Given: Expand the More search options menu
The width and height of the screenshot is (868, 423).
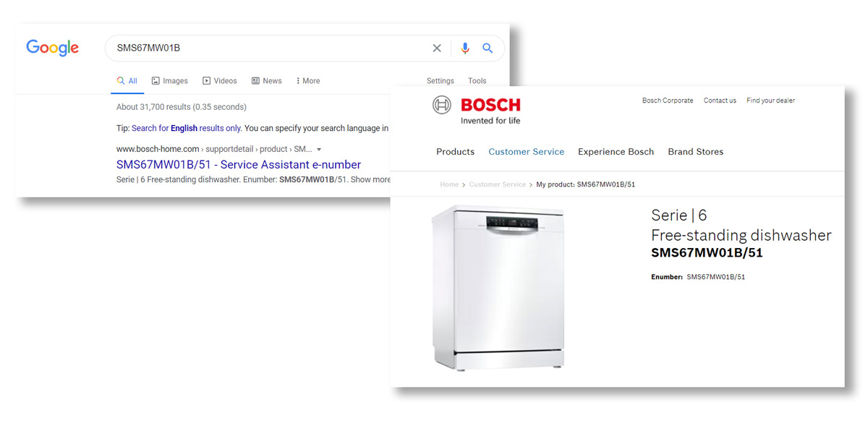Looking at the screenshot, I should (x=308, y=81).
